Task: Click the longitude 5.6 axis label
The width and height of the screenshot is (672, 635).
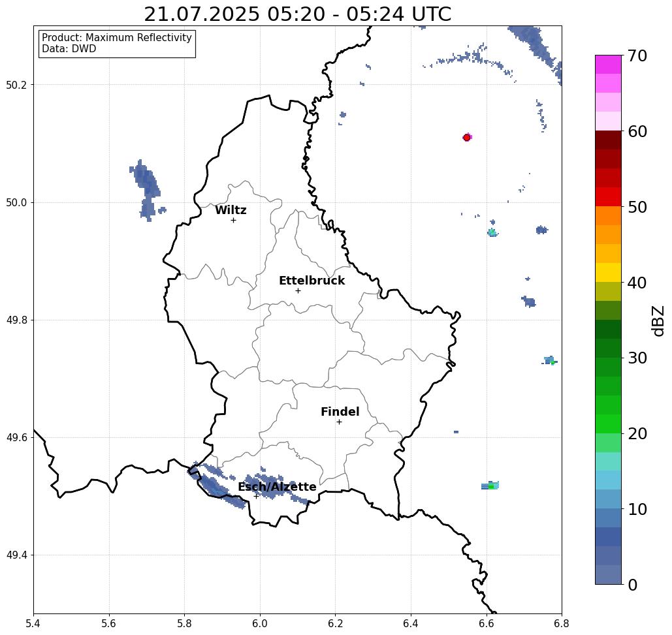Action: point(109,623)
